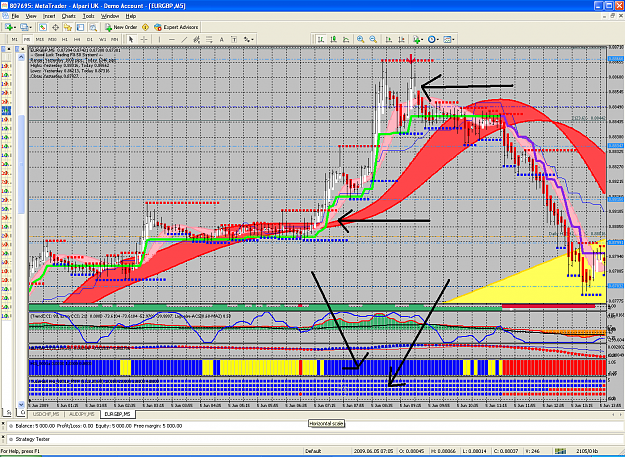The width and height of the screenshot is (625, 457).
Task: Select the D1 timeframe
Action: [90, 39]
